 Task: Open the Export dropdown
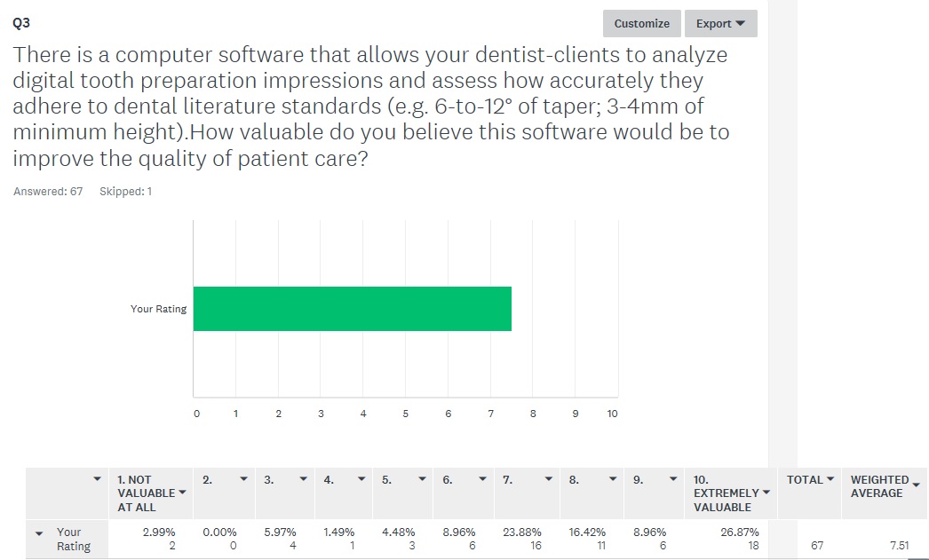720,24
